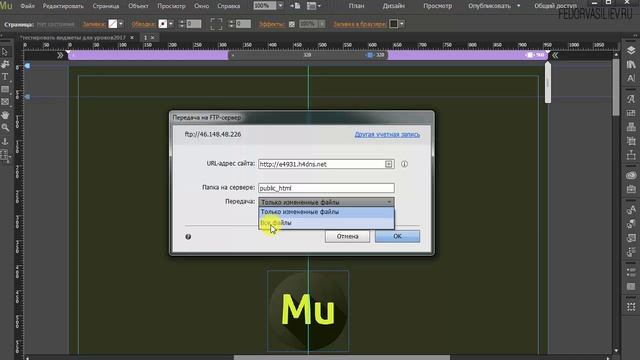Select the Pin tool in left toolbar
The width and height of the screenshot is (640, 360).
point(5,141)
